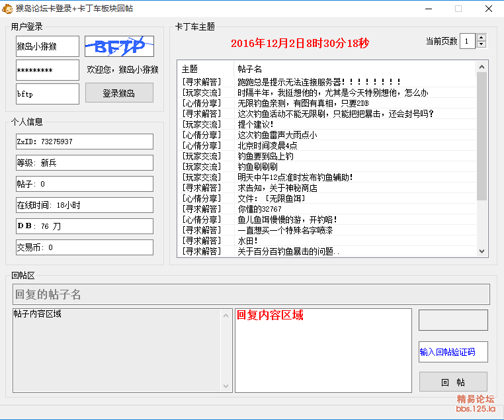Click the BFTP captcha image
504x420 pixels.
(x=119, y=46)
